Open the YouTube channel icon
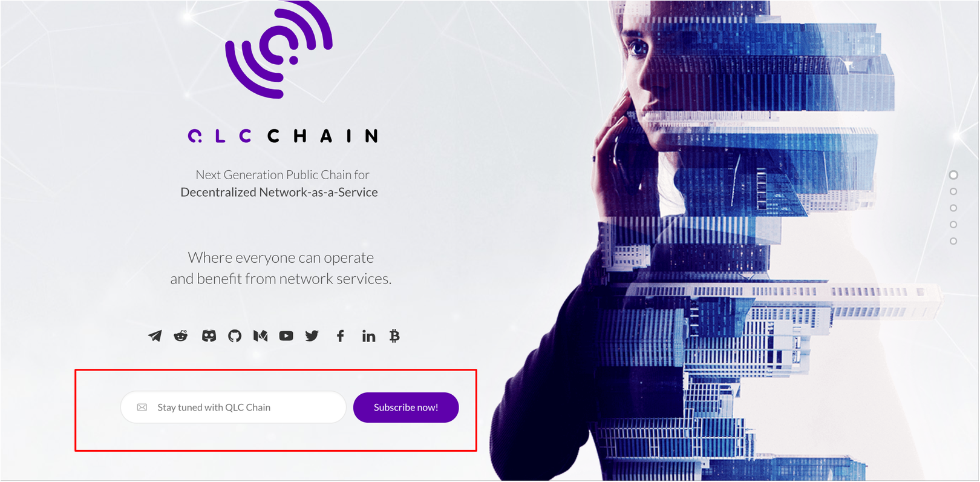Viewport: 980px width, 482px height. pyautogui.click(x=286, y=335)
